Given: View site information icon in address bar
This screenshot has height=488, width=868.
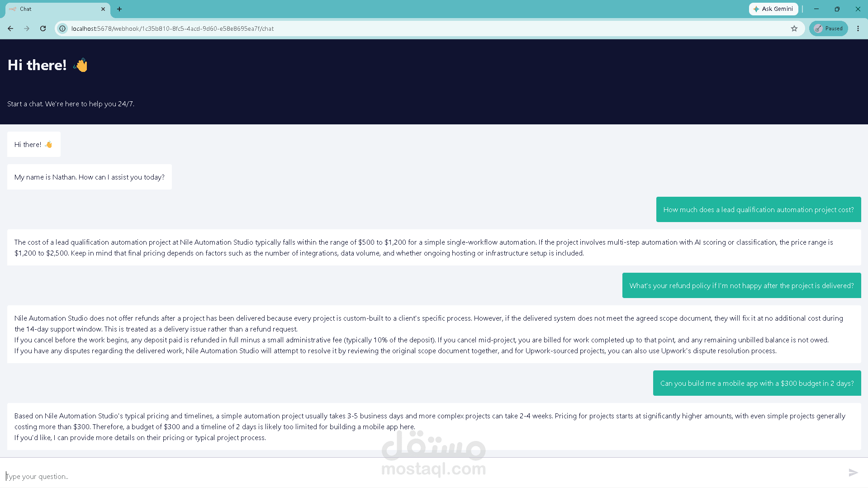Looking at the screenshot, I should [x=63, y=28].
